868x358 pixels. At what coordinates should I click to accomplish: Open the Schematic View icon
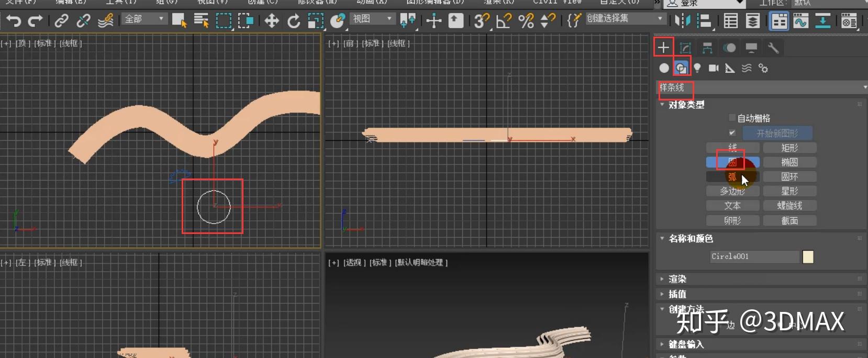[x=823, y=21]
